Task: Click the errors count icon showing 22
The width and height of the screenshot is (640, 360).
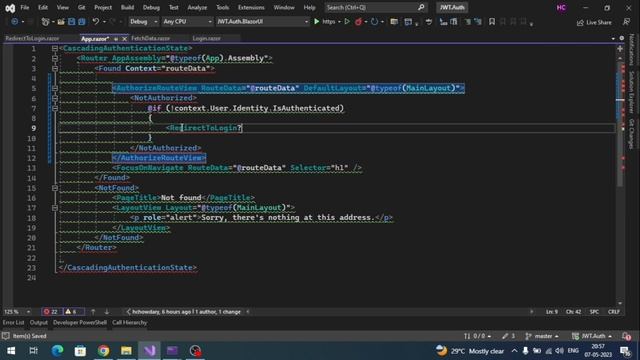Action: (x=51, y=312)
